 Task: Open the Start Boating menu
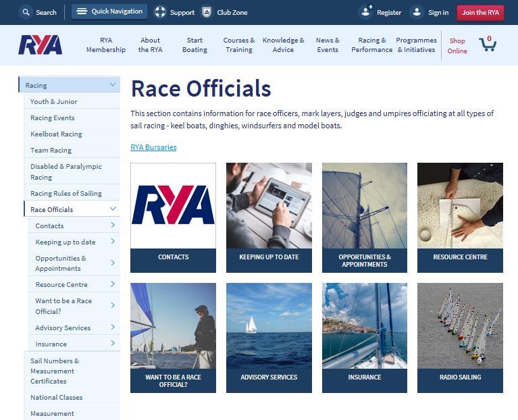(195, 45)
